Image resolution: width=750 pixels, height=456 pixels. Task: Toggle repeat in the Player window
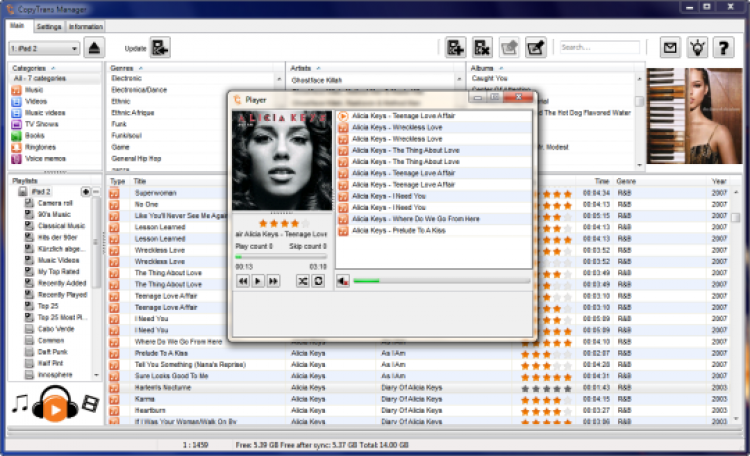tap(318, 281)
